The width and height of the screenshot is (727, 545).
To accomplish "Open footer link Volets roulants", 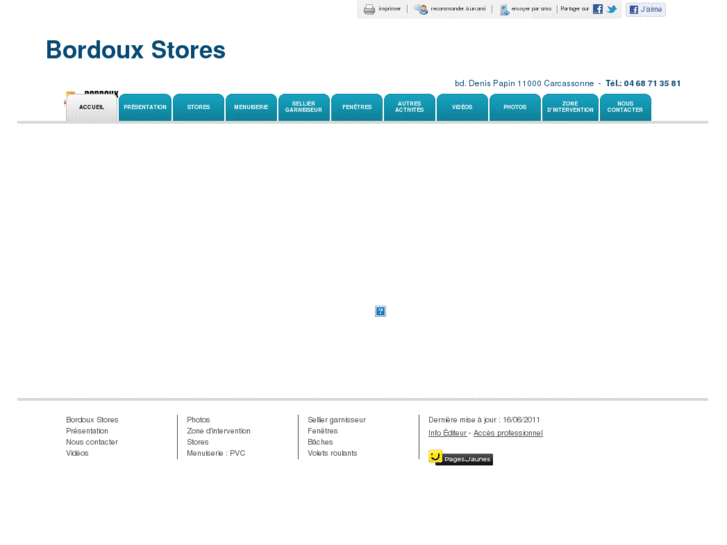I will tap(332, 453).
